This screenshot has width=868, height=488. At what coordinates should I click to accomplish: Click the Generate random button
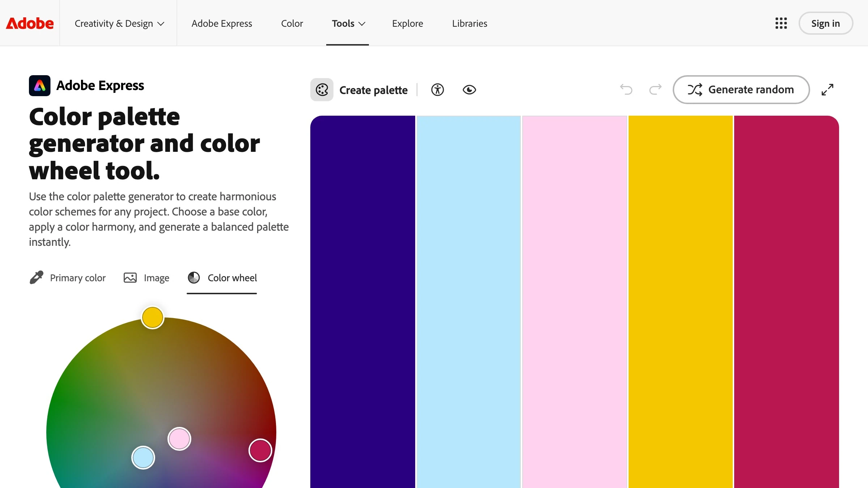click(x=741, y=90)
